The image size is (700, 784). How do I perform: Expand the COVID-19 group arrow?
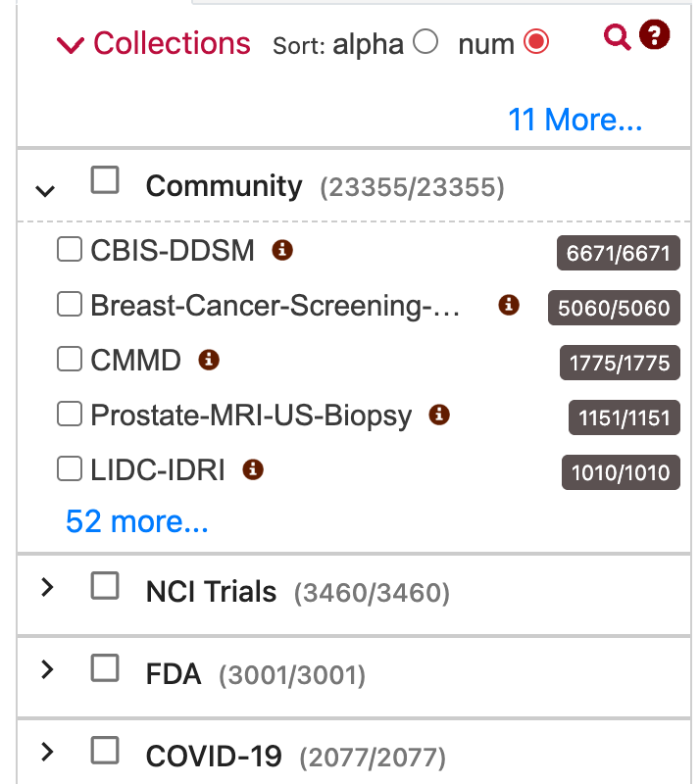pyautogui.click(x=47, y=752)
